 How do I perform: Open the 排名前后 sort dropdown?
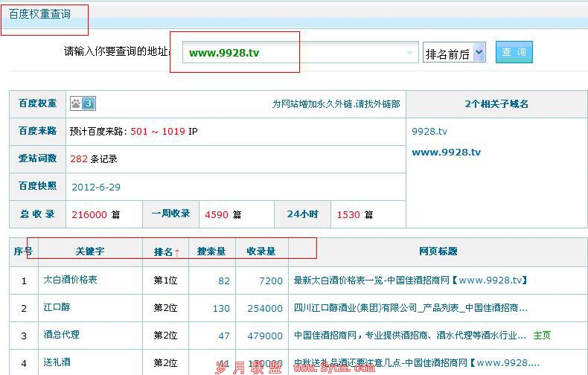(454, 53)
